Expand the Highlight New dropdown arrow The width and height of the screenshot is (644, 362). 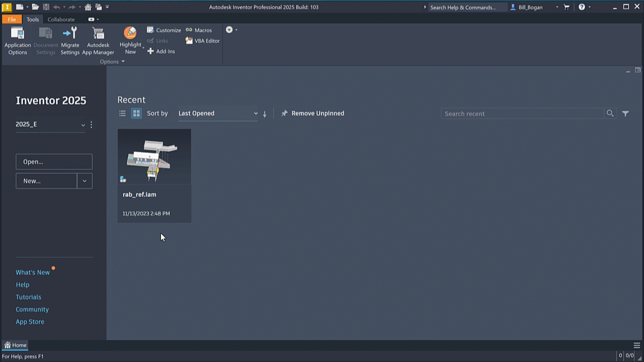pyautogui.click(x=143, y=48)
